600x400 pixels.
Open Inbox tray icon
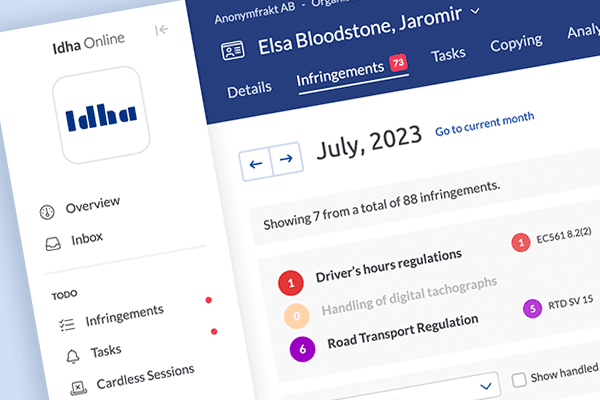(52, 242)
